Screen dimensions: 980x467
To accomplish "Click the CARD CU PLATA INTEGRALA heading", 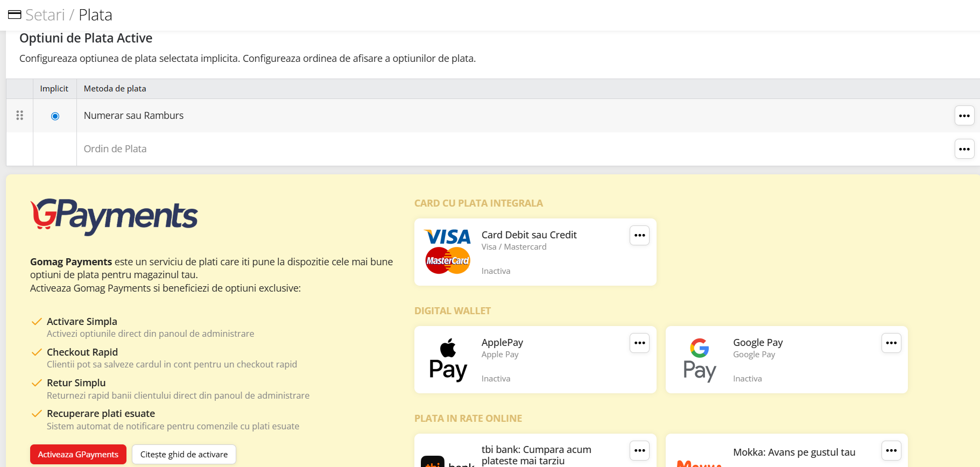I will tap(478, 203).
